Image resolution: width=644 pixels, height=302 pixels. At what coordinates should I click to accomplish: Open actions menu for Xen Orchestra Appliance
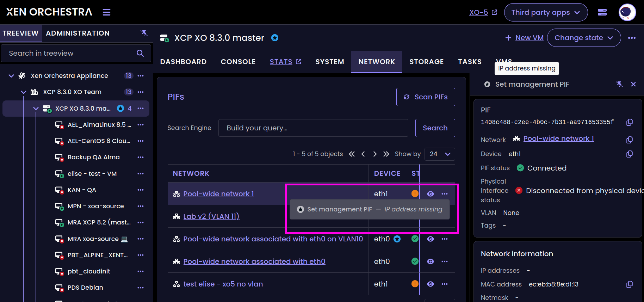click(141, 76)
